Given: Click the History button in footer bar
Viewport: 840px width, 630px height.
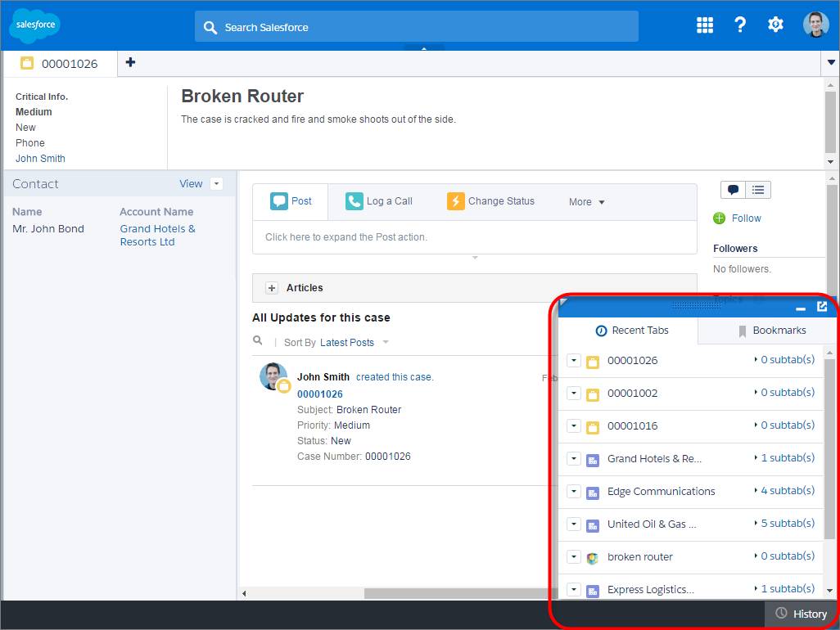Looking at the screenshot, I should click(801, 614).
